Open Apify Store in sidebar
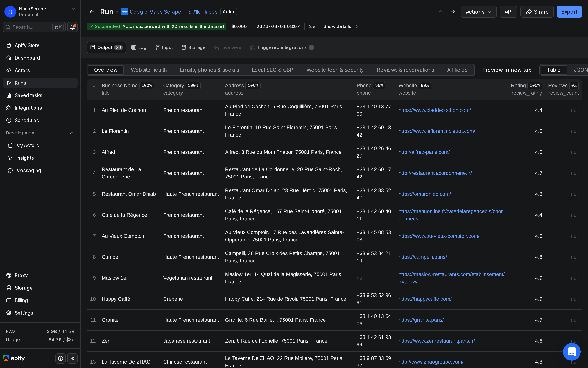Image resolution: width=588 pixels, height=368 pixels. [40, 45]
